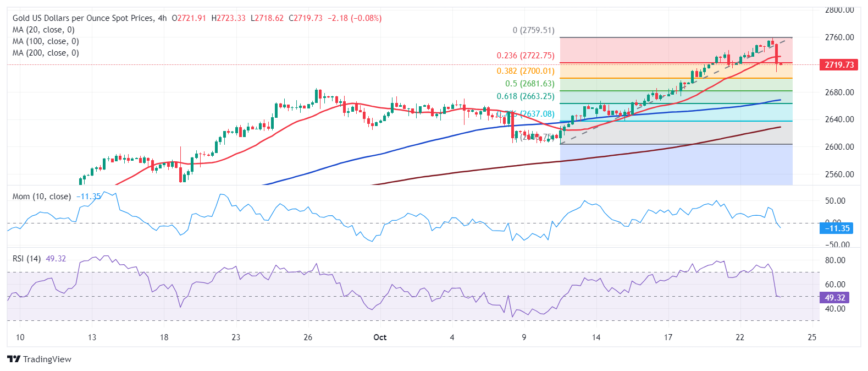This screenshot has height=371, width=868.
Task: Click the red 2719.73 current price label
Action: coord(839,64)
